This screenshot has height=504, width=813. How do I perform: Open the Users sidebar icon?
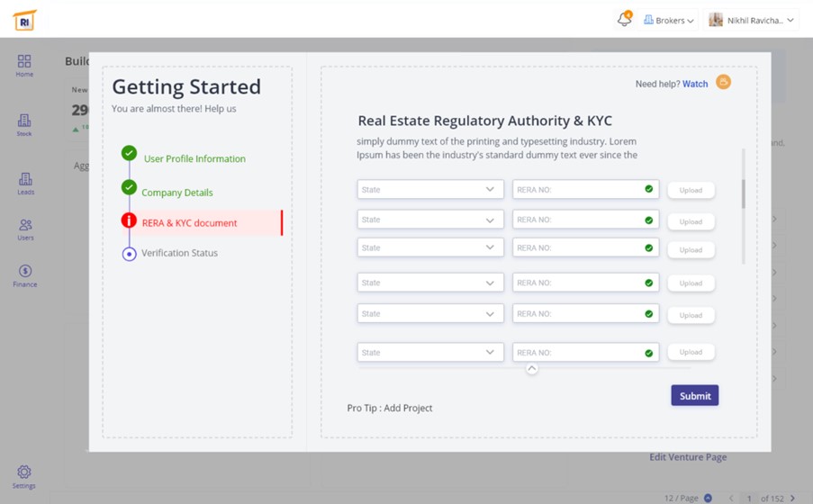pos(25,229)
